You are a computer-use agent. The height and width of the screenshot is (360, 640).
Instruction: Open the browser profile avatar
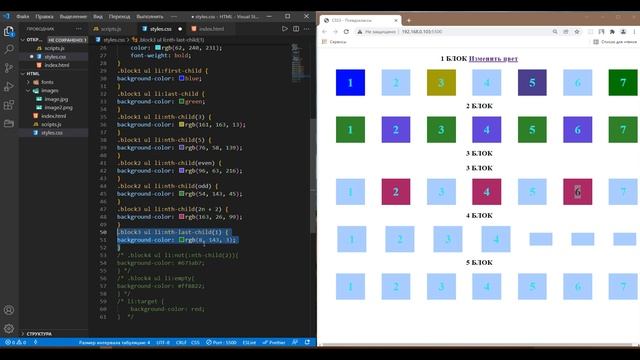pyautogui.click(x=623, y=31)
